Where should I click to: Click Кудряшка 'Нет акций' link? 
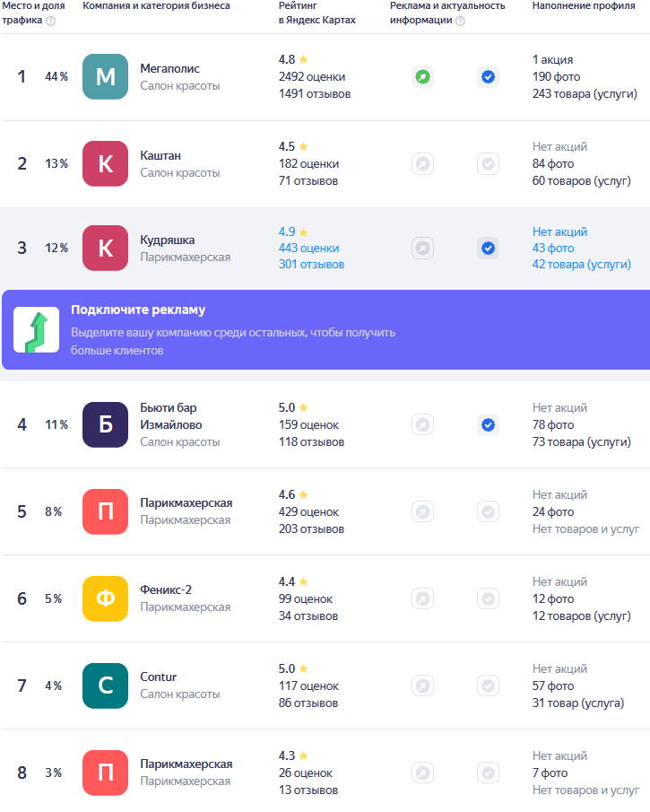coord(559,232)
